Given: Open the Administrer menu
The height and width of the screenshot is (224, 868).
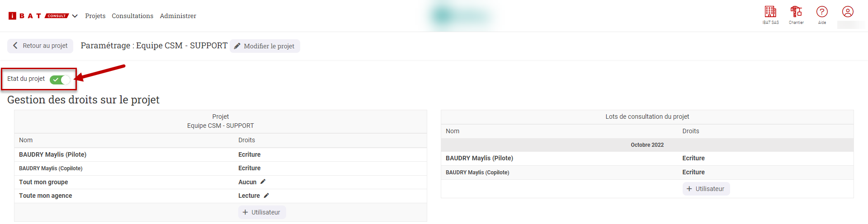Looking at the screenshot, I should [178, 16].
